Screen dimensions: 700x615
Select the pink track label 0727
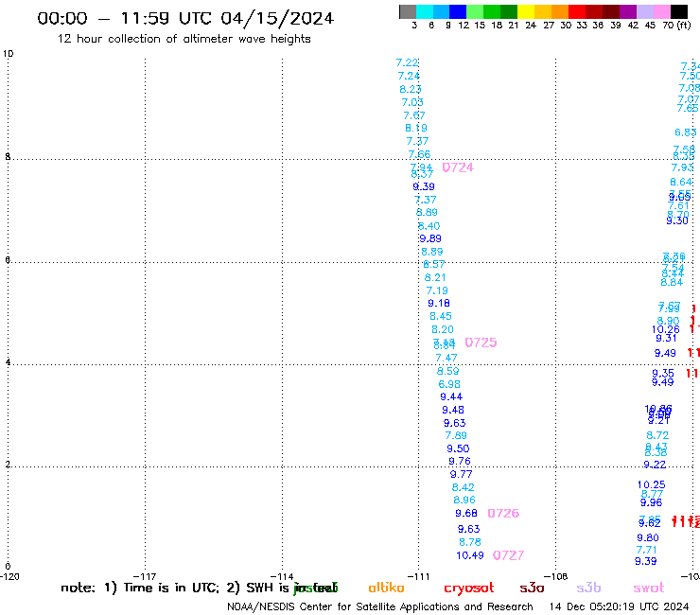508,555
